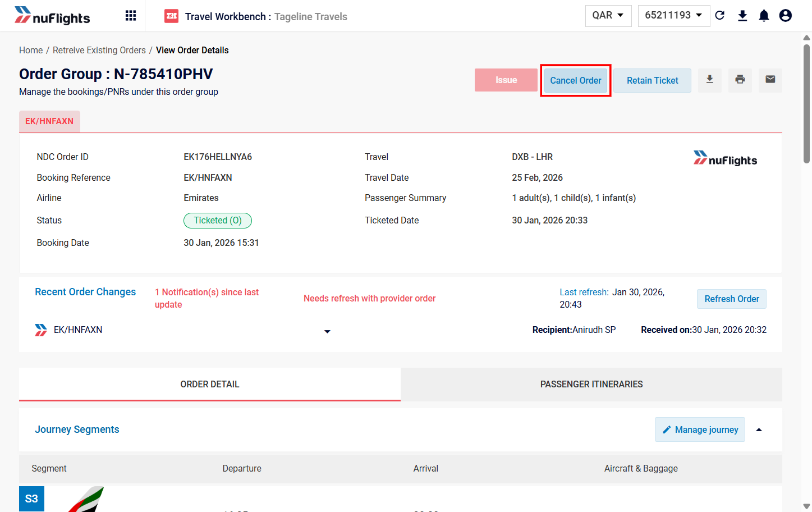Click the vertical scrollbar thumb
Image resolution: width=812 pixels, height=512 pixels.
tap(806, 104)
